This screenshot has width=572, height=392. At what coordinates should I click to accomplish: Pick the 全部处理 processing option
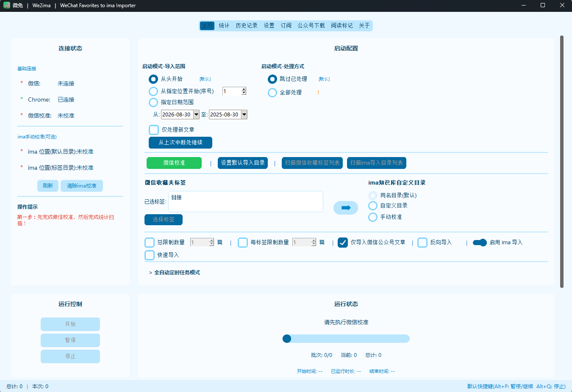point(272,93)
